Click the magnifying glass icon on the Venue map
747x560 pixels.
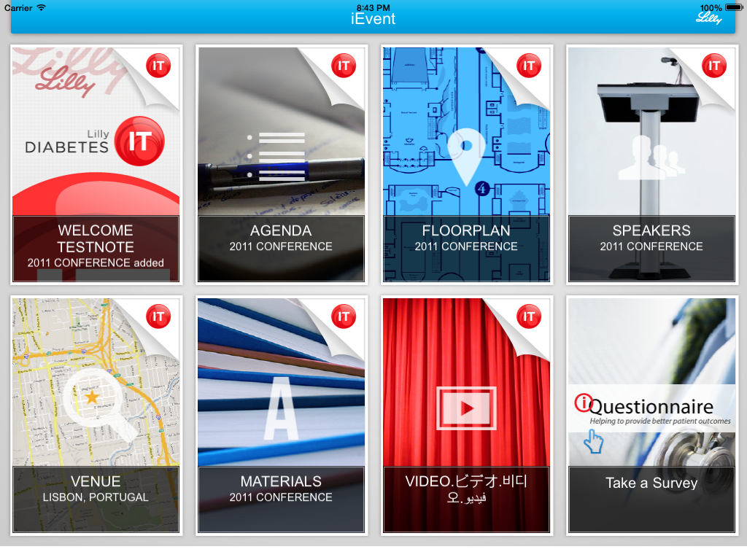pos(99,404)
